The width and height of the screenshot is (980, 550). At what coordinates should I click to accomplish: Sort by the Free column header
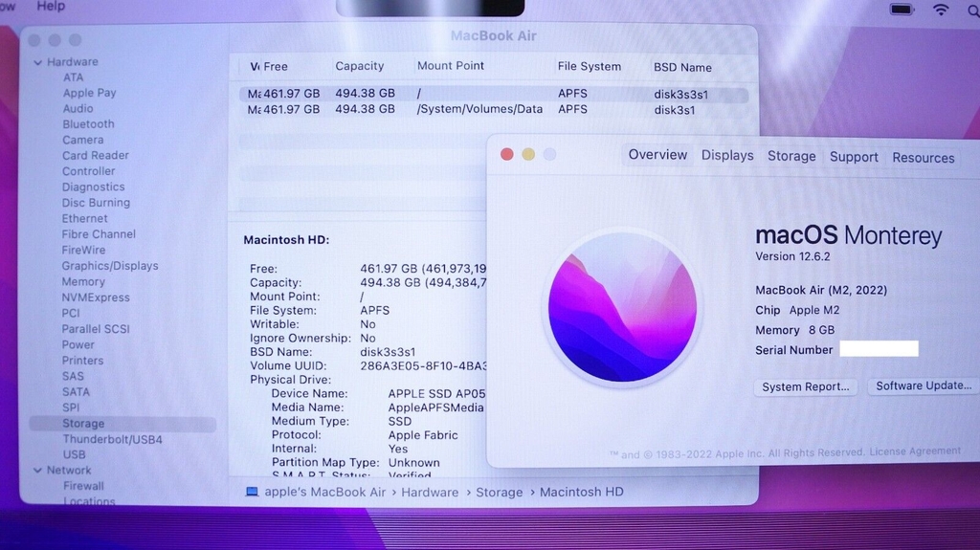tap(276, 66)
